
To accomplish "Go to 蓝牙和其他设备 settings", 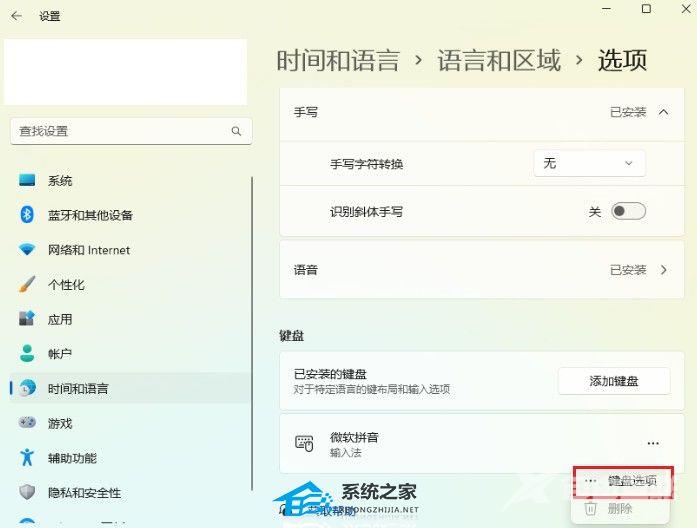I will click(131, 215).
